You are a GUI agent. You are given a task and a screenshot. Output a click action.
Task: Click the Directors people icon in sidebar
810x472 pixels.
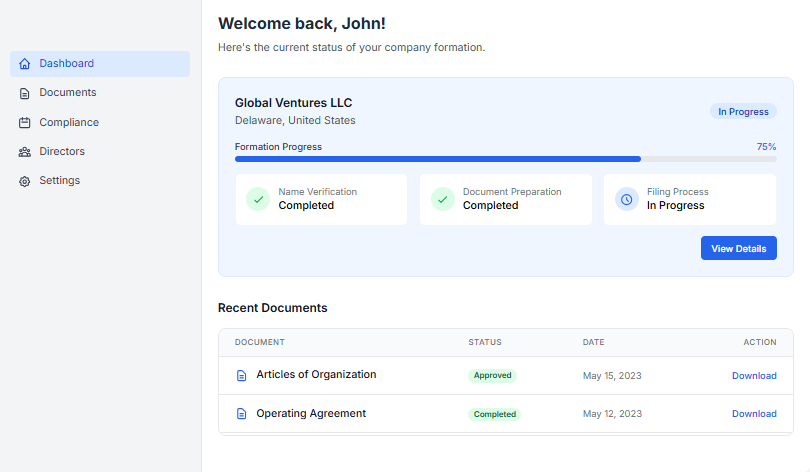[x=25, y=152]
